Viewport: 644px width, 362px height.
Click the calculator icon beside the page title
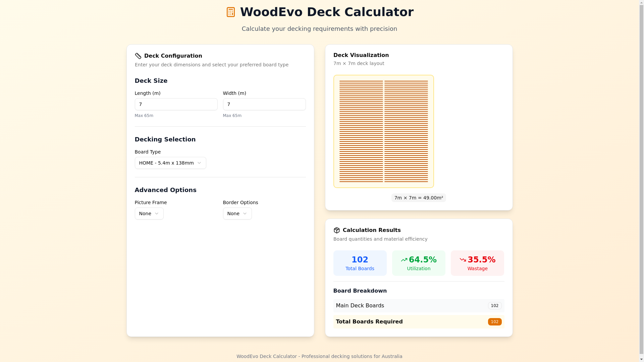tap(231, 12)
